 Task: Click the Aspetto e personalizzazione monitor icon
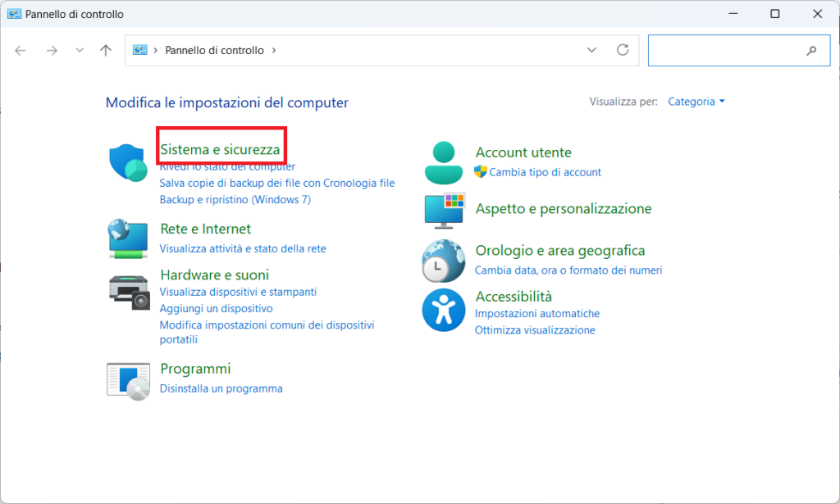(x=444, y=211)
